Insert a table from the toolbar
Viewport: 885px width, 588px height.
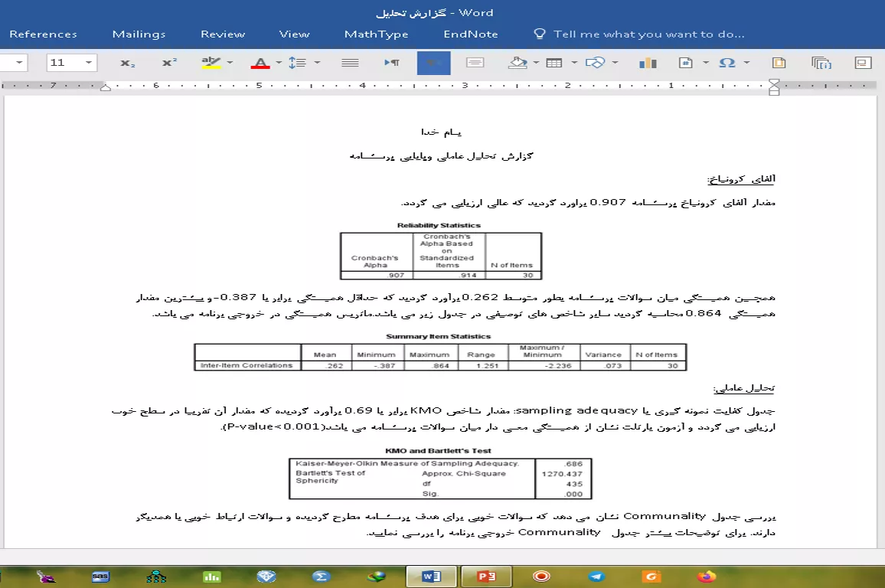click(x=554, y=63)
